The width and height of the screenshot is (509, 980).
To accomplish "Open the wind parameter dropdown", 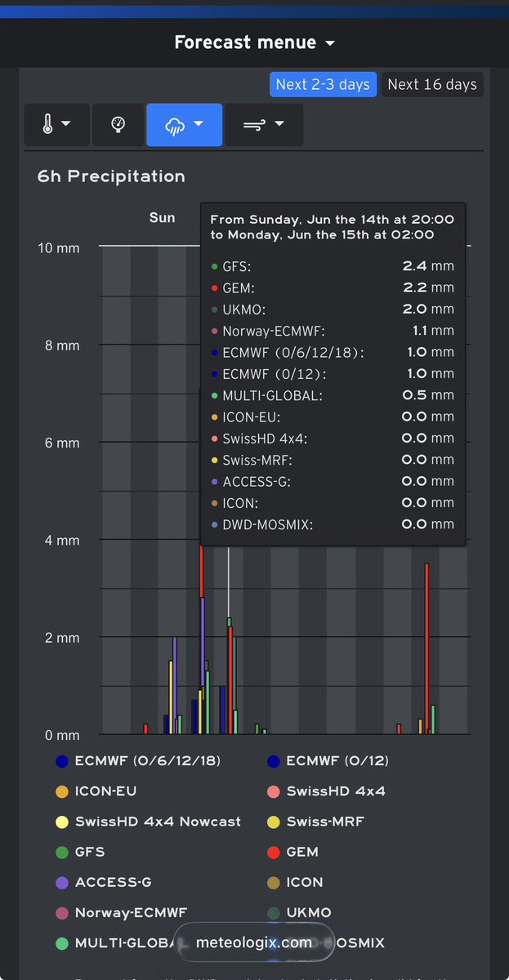I will (x=264, y=124).
